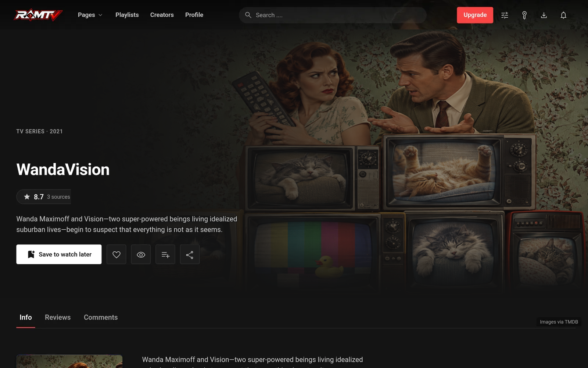Open the Creators page
Image resolution: width=588 pixels, height=368 pixels.
(x=162, y=15)
